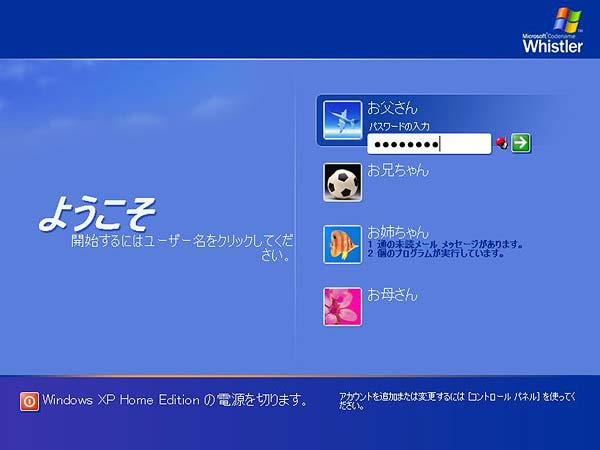Image resolution: width=600 pixels, height=450 pixels.
Task: Click the control panel account instructions text
Action: (x=457, y=401)
